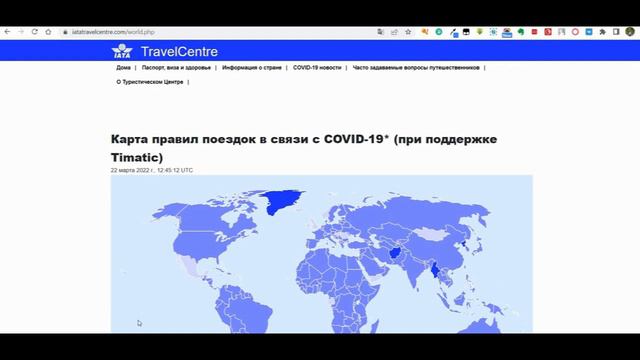This screenshot has width=640, height=360.
Task: Click the browser forward arrow
Action: click(x=21, y=32)
